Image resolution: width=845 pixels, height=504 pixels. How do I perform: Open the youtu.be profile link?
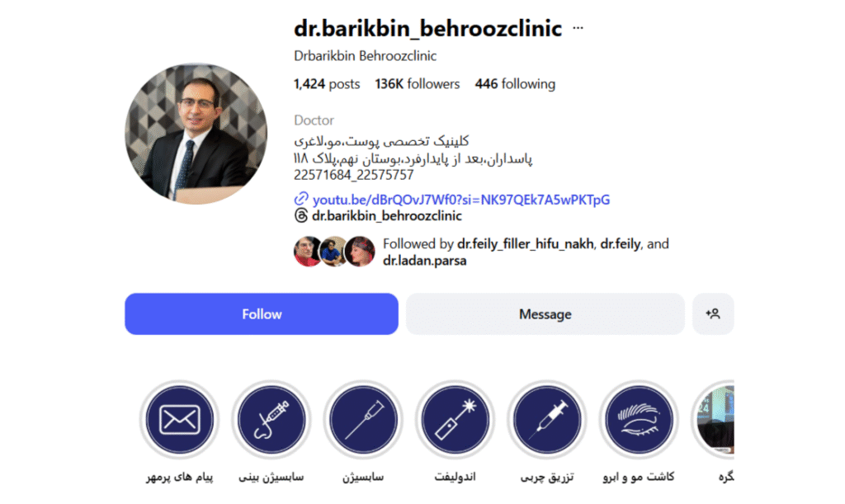[x=461, y=200]
